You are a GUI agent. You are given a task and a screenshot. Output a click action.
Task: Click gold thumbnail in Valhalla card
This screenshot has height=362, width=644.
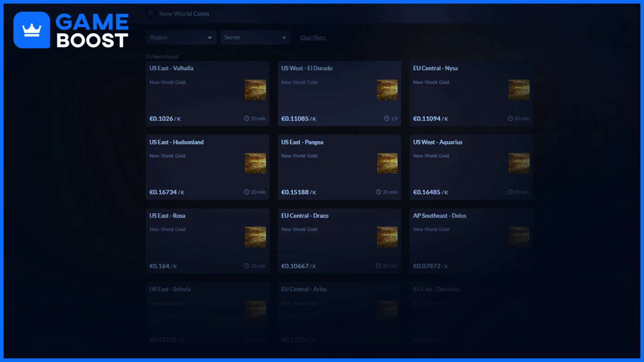point(255,90)
